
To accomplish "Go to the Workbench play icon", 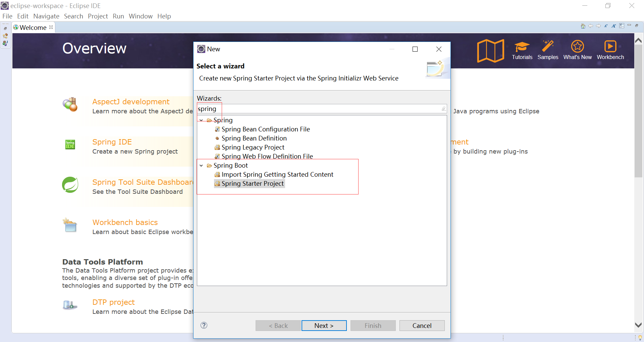I will [610, 46].
